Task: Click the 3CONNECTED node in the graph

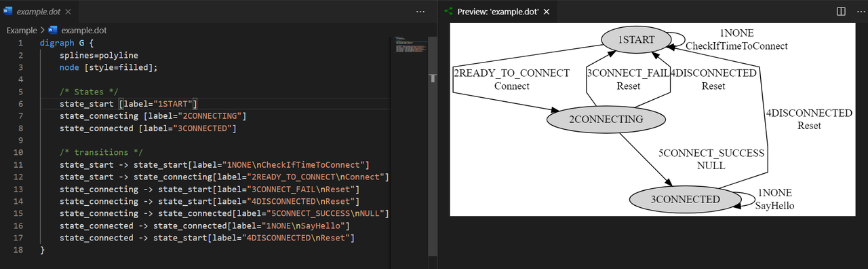Action: pos(685,199)
